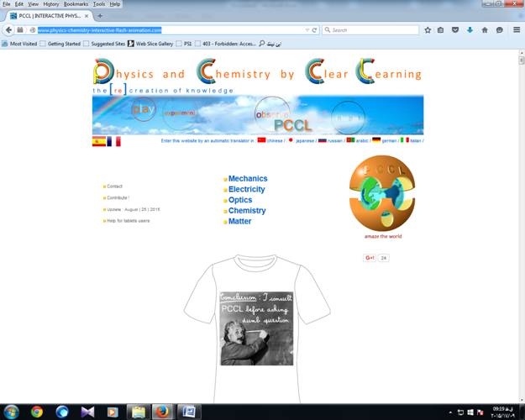Go back with the browser Back arrow
525x420 pixels.
[8, 30]
